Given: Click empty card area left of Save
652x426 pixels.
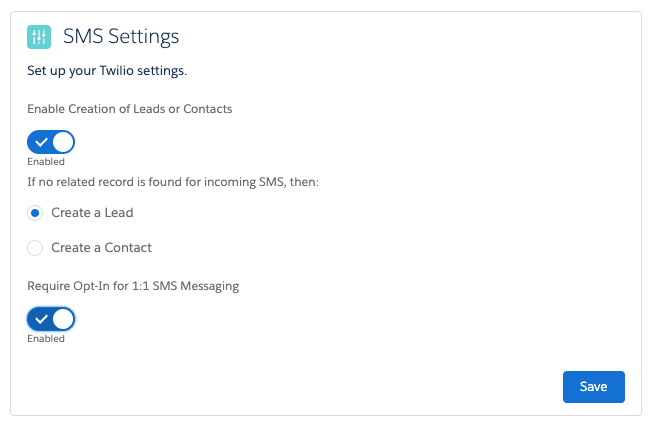Looking at the screenshot, I should pos(300,387).
